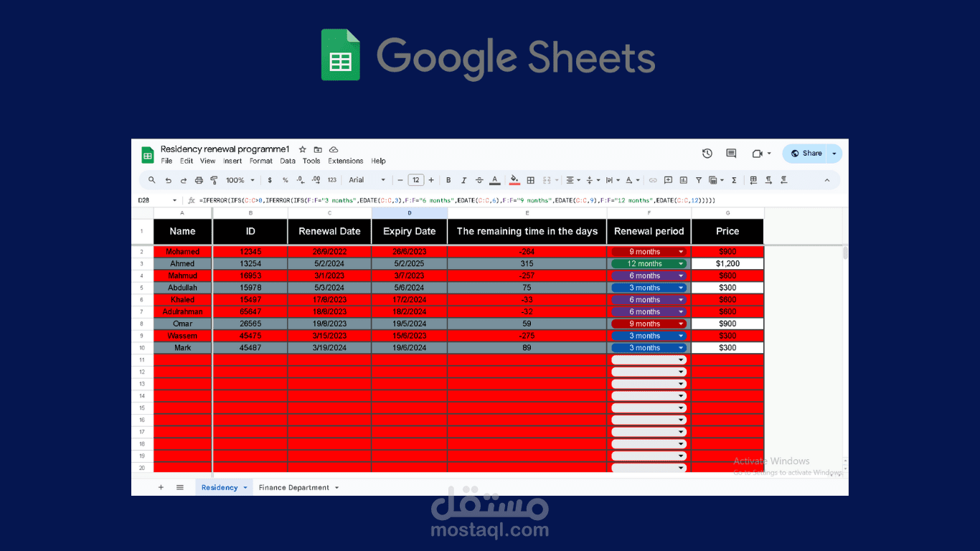This screenshot has height=551, width=980.
Task: Open the Functions sigma menu
Action: click(734, 180)
